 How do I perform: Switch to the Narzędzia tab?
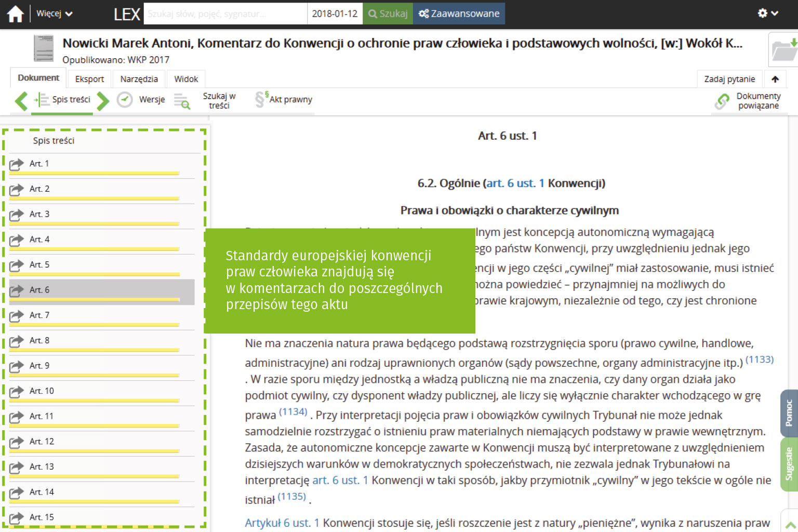[139, 79]
